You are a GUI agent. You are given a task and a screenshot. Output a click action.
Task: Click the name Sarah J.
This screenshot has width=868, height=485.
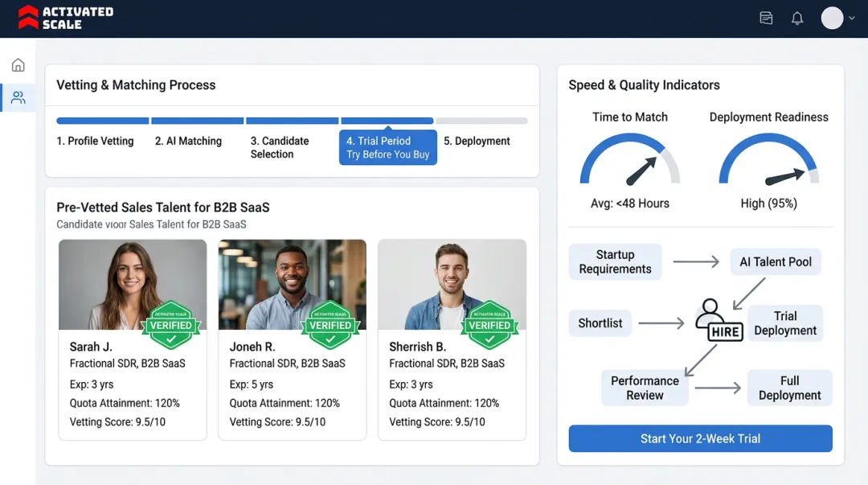tap(91, 347)
